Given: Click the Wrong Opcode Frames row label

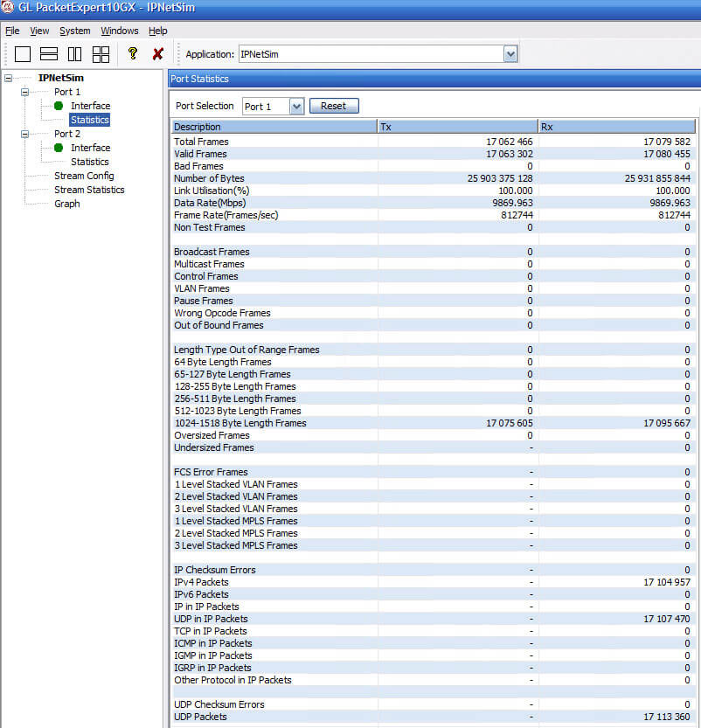Looking at the screenshot, I should [222, 313].
